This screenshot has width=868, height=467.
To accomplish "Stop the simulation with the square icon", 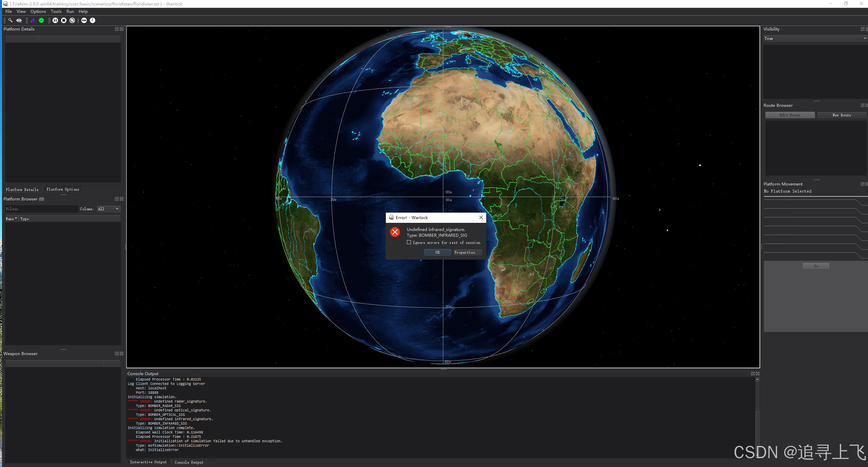I will (x=64, y=20).
